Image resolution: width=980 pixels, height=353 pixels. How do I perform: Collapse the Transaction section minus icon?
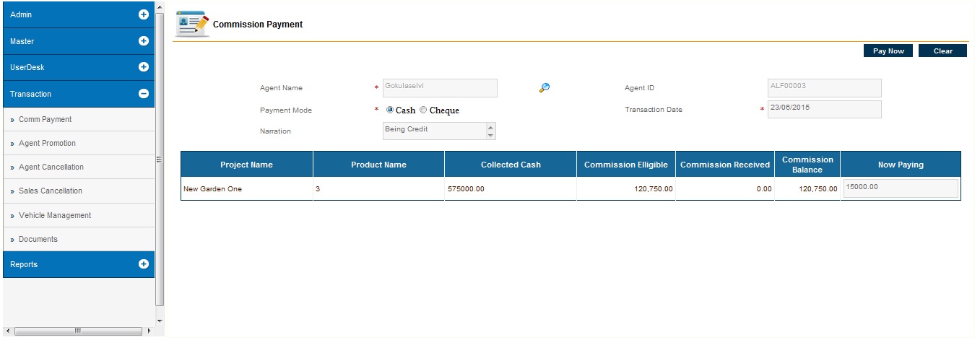[x=143, y=94]
